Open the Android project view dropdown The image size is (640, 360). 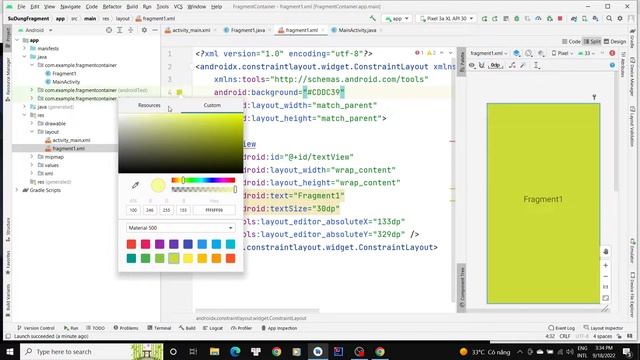point(35,30)
